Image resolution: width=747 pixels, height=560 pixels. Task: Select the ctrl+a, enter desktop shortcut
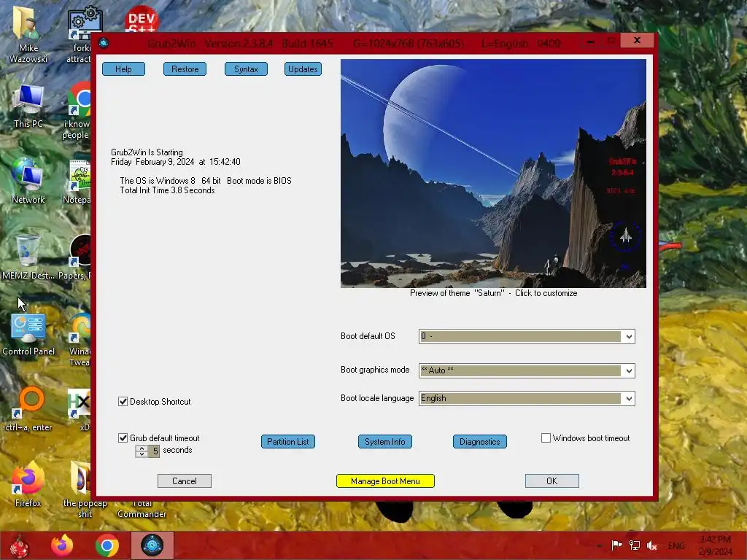[x=28, y=408]
